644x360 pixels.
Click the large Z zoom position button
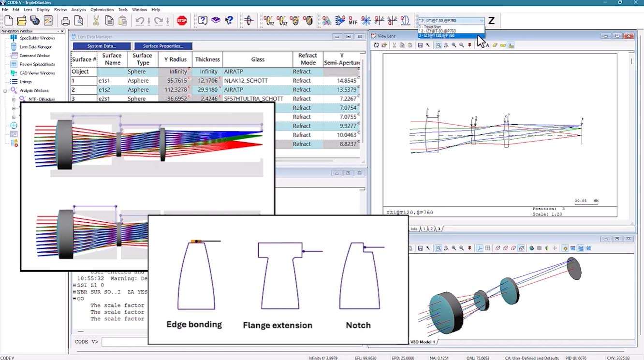click(x=491, y=20)
